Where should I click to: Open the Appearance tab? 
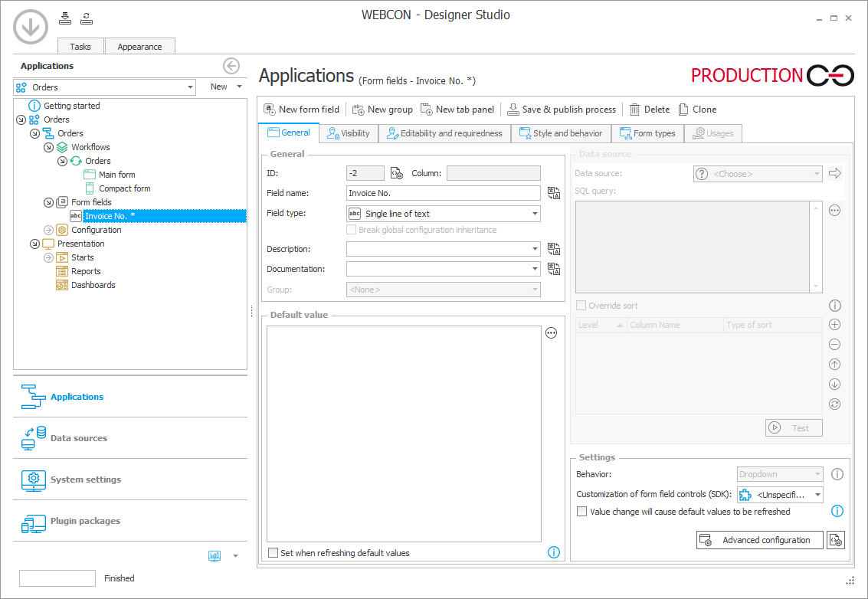tap(139, 47)
